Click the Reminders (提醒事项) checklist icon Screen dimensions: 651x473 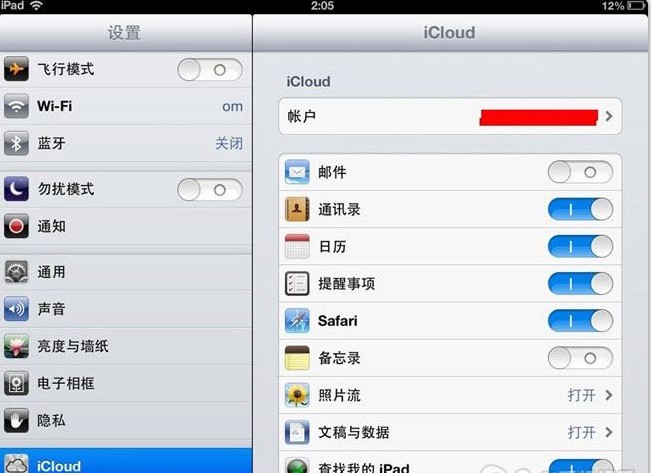pos(297,284)
